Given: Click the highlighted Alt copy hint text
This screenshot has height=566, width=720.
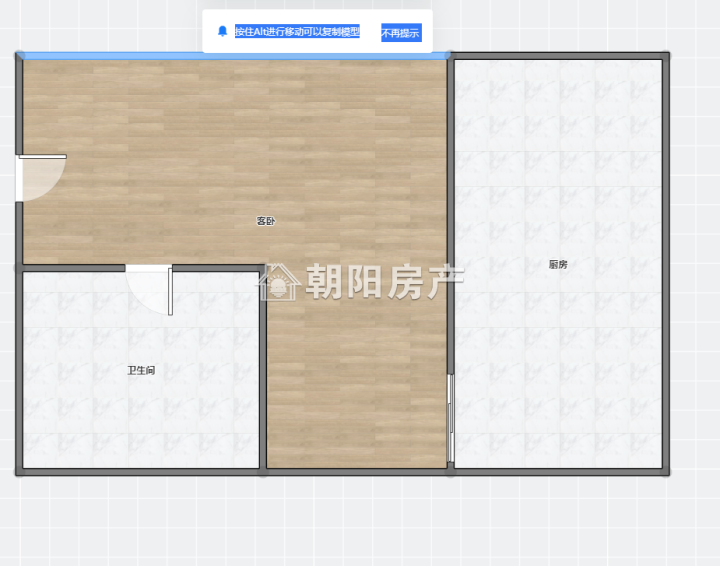Looking at the screenshot, I should click(297, 32).
